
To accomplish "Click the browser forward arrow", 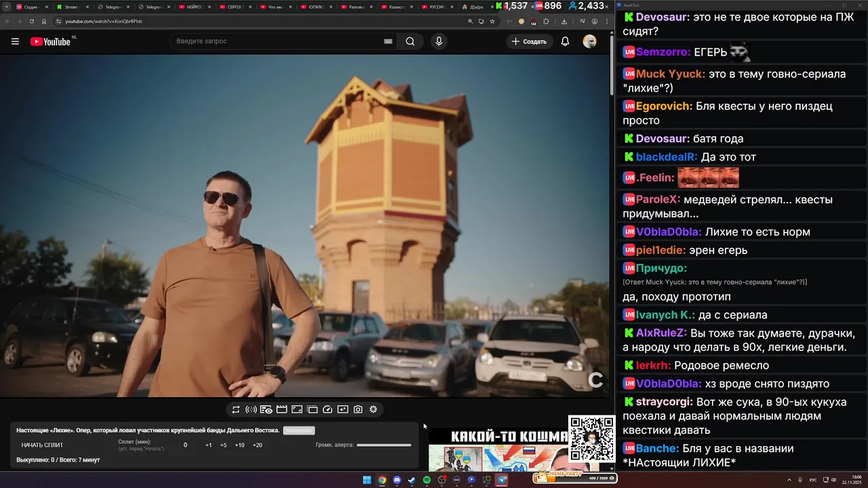I will coord(20,21).
